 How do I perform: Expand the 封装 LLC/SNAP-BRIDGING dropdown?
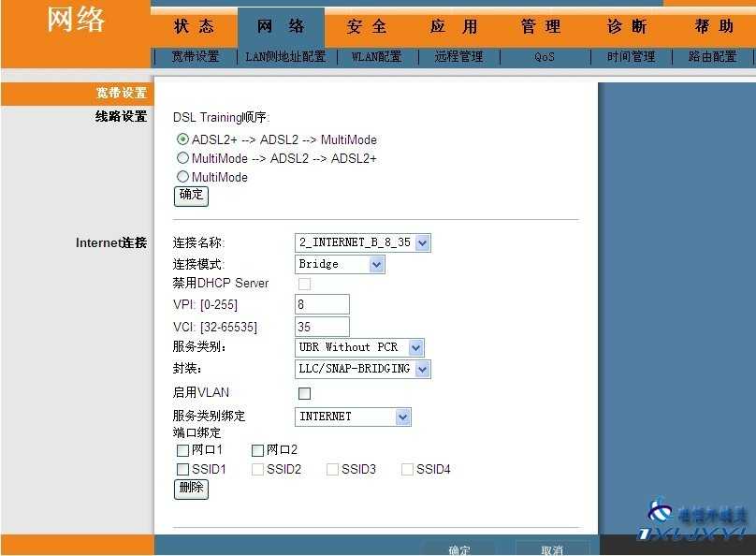[x=363, y=369]
